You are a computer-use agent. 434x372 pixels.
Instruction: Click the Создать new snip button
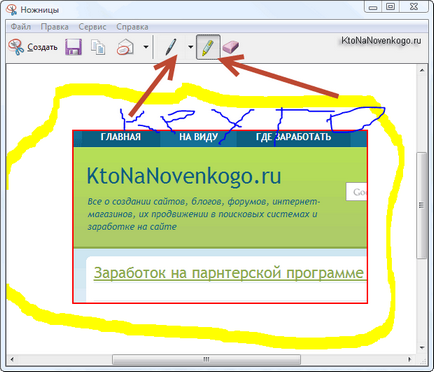pyautogui.click(x=33, y=47)
